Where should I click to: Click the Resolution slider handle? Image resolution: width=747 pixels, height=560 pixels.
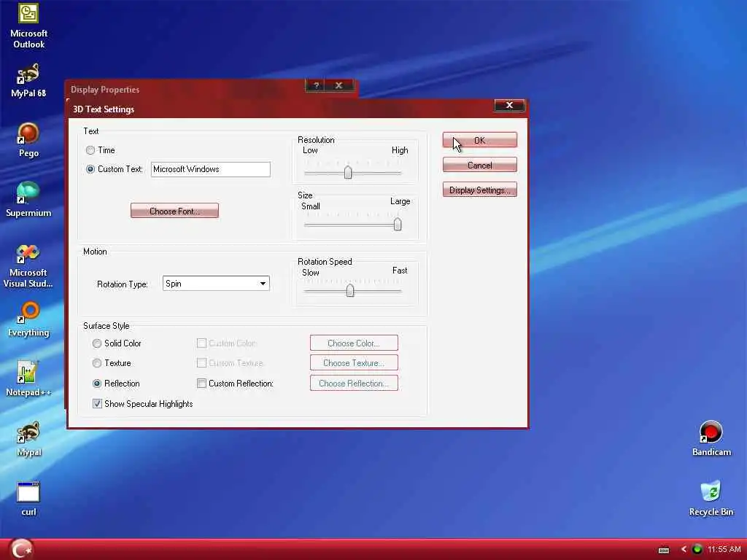pos(348,172)
